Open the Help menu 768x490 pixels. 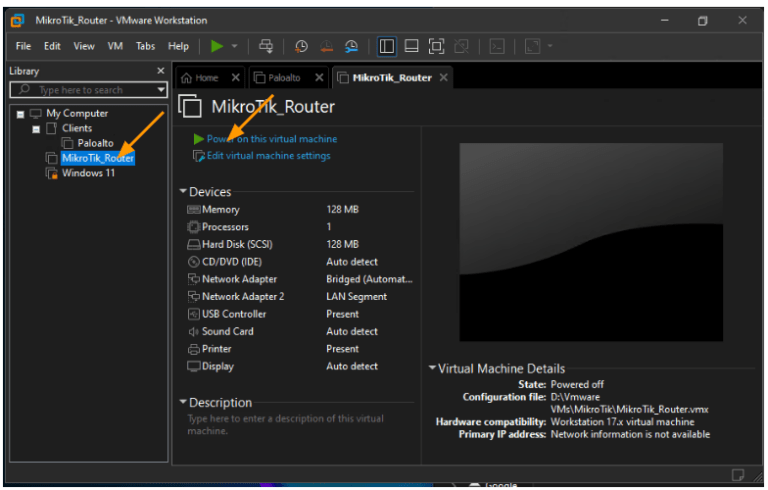pyautogui.click(x=178, y=46)
